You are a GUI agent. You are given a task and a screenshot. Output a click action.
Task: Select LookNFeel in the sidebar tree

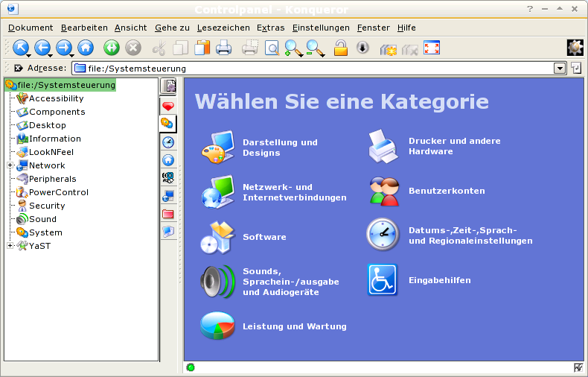45,152
